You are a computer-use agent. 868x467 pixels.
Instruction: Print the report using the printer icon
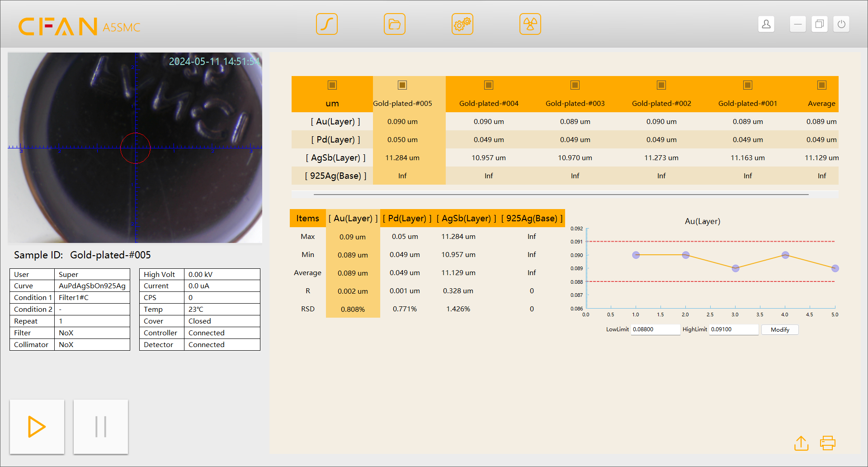[x=827, y=443]
